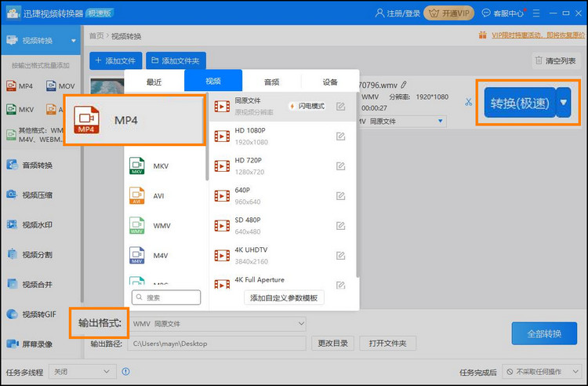The height and width of the screenshot is (386, 588).
Task: Click 首页 breadcrumb
Action: point(96,36)
